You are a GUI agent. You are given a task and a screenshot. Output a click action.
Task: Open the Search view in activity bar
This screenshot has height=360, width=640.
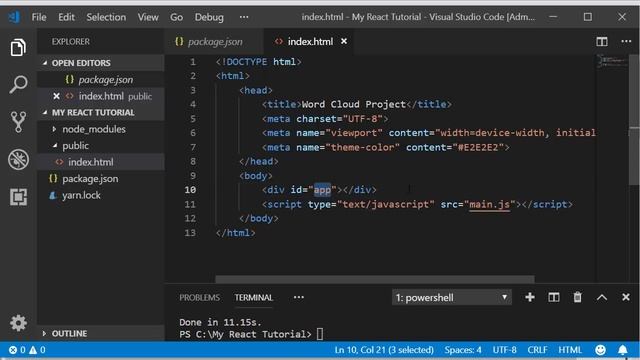coord(18,84)
